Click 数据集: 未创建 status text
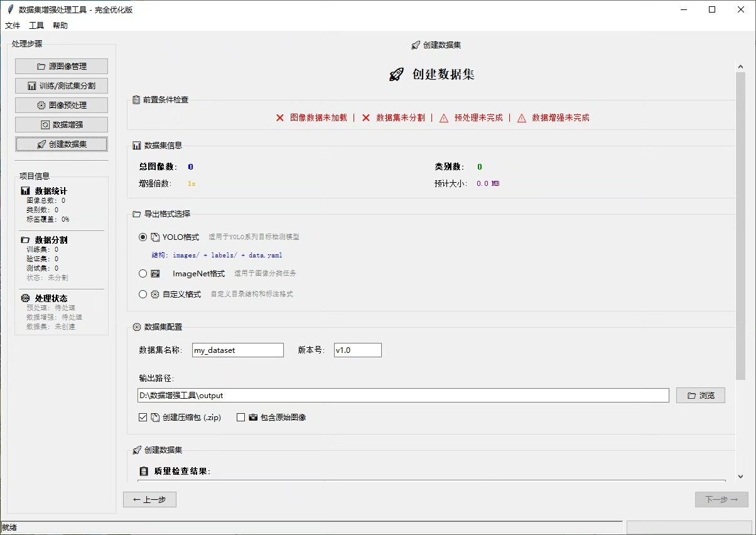 coord(50,327)
